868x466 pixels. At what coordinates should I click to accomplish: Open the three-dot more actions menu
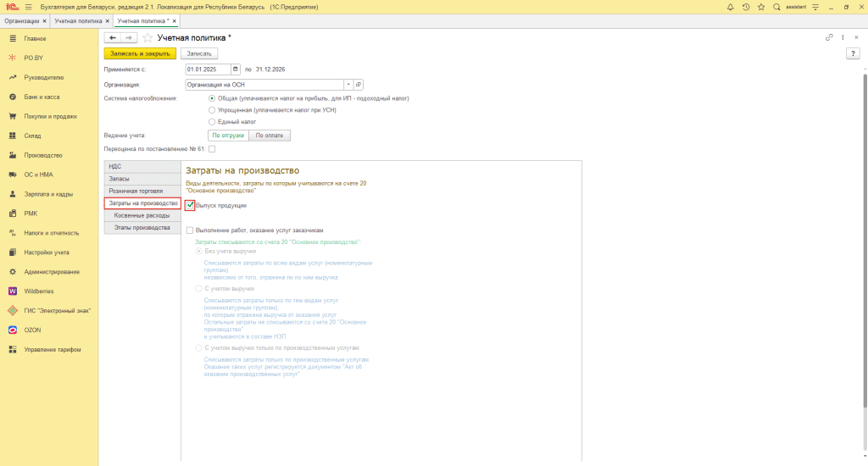coord(843,37)
